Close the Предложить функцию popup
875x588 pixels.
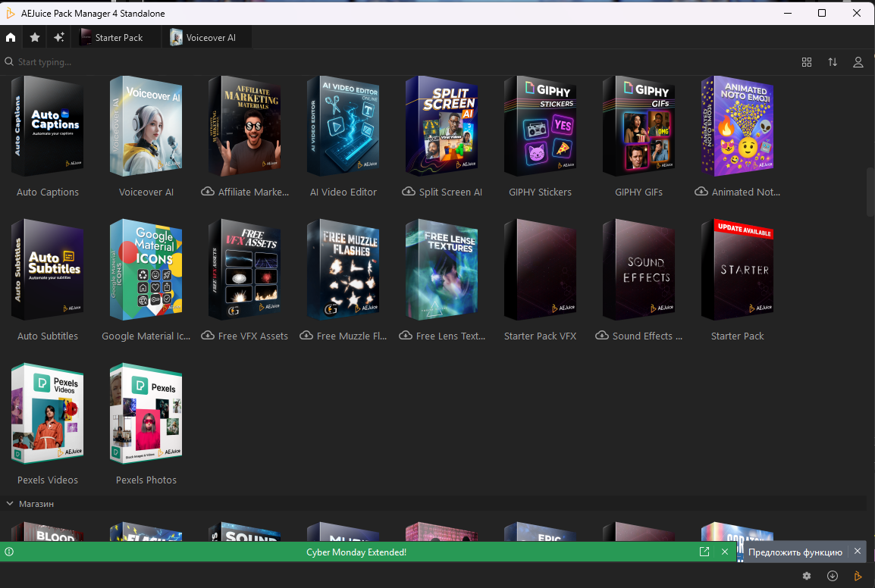(857, 551)
